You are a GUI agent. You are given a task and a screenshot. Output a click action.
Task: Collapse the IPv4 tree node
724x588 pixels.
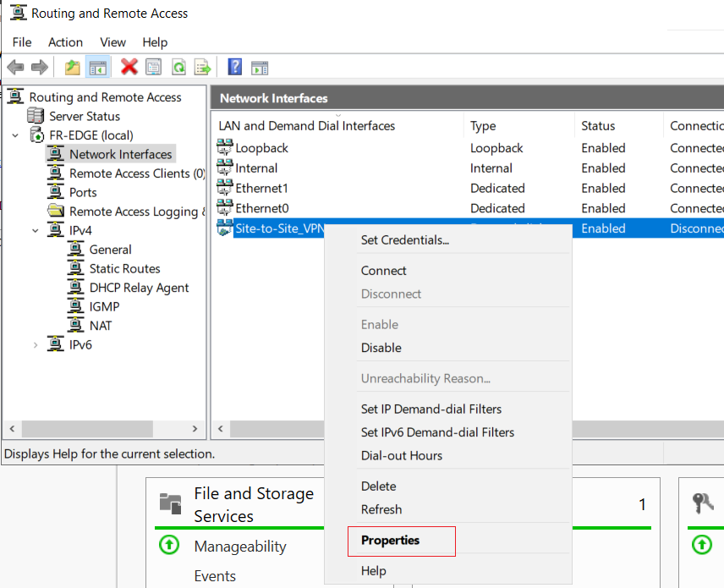click(36, 230)
